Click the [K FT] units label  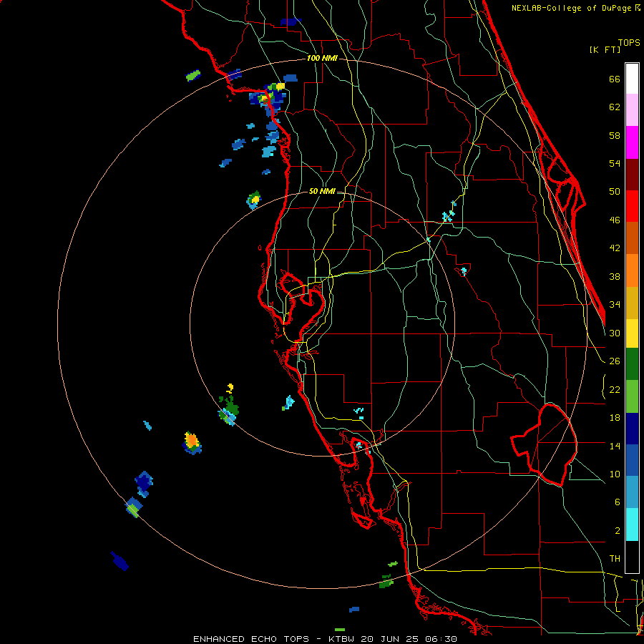pos(605,49)
